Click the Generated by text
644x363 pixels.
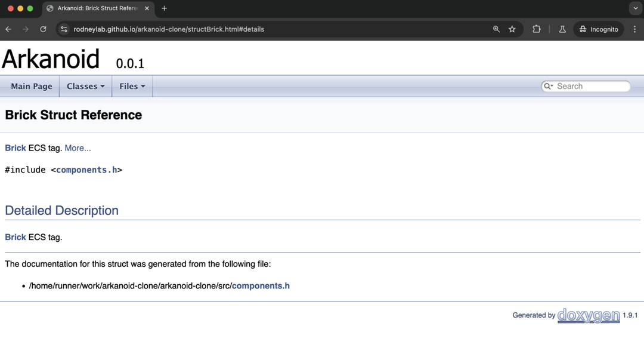point(534,315)
